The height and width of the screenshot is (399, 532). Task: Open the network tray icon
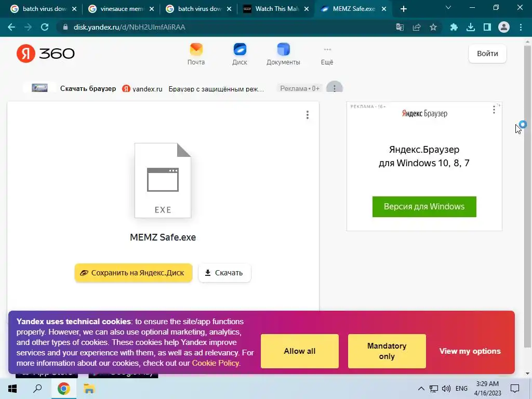[x=434, y=389]
